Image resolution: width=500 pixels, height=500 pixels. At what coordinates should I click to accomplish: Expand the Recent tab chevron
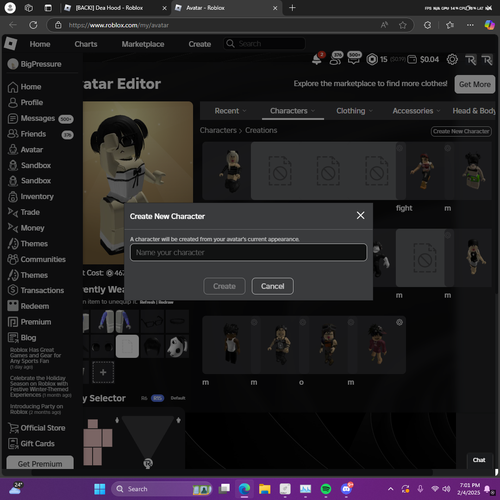click(245, 111)
